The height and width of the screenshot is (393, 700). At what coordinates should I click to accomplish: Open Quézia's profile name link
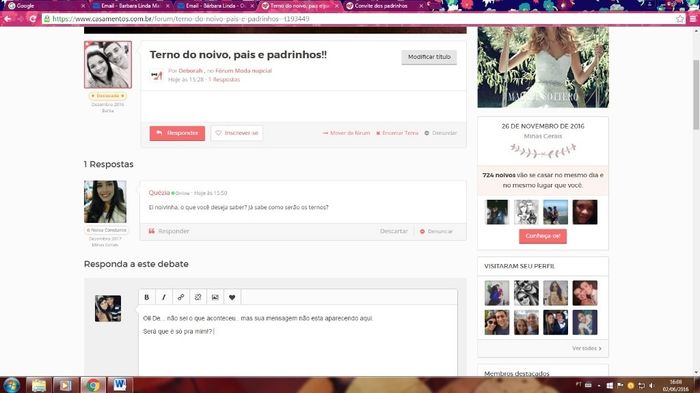click(x=159, y=193)
